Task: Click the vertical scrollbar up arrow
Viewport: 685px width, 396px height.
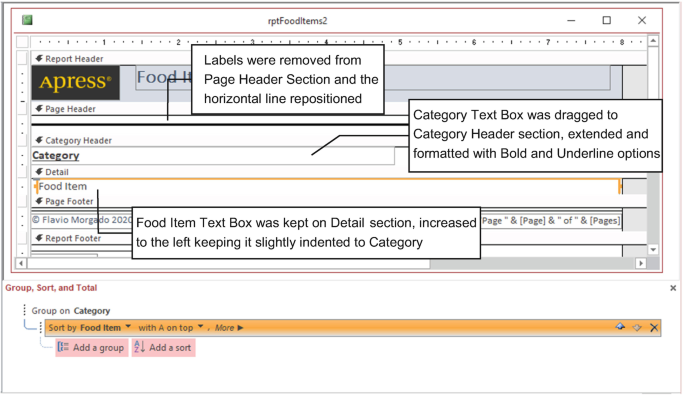Action: (653, 41)
